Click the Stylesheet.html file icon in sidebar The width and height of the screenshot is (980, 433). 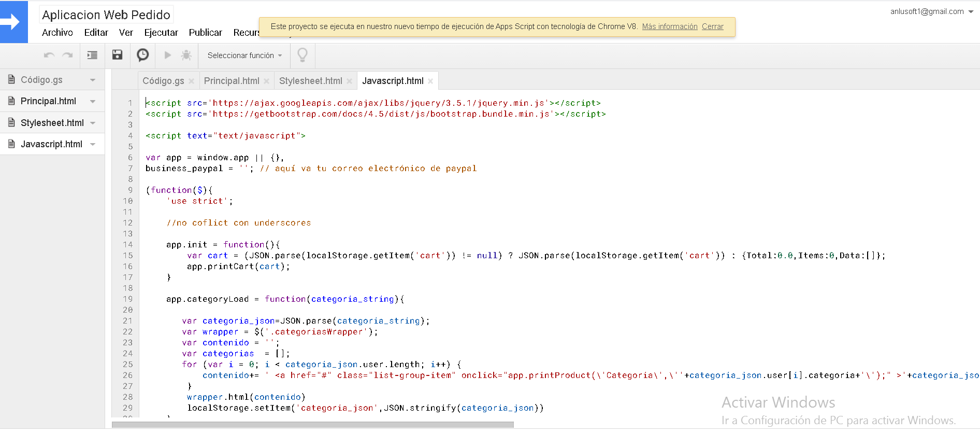click(x=11, y=122)
